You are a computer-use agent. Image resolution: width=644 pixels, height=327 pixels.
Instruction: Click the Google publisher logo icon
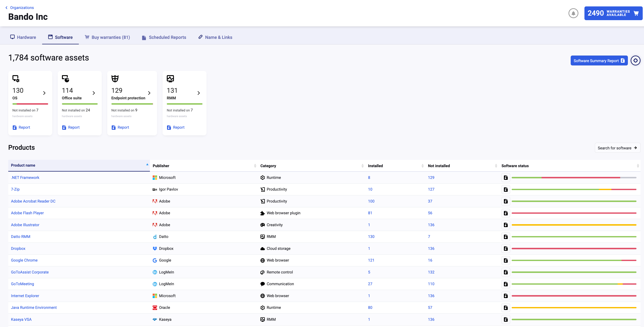coord(155,260)
